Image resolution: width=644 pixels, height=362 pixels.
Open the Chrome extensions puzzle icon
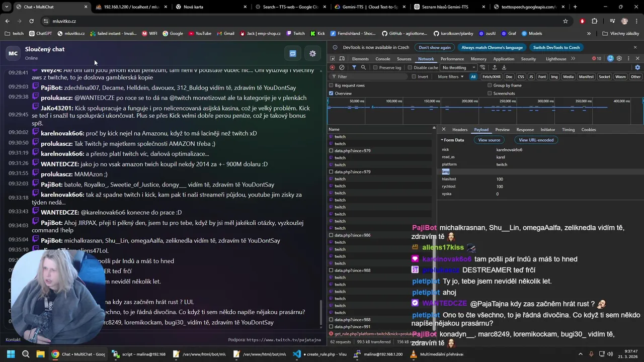point(595,21)
